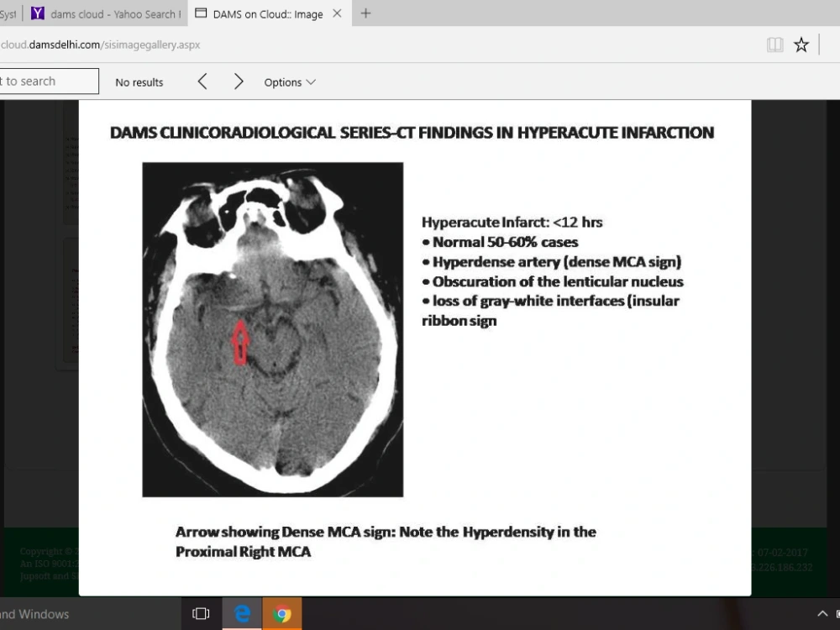Open Reading view from the address bar
The image size is (840, 630).
click(774, 45)
